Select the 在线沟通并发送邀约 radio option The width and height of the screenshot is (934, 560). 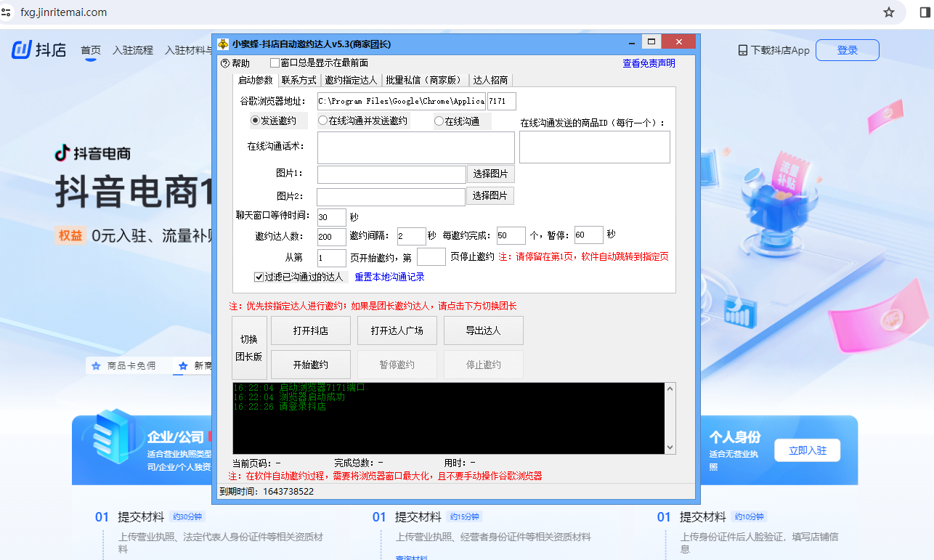coord(322,121)
